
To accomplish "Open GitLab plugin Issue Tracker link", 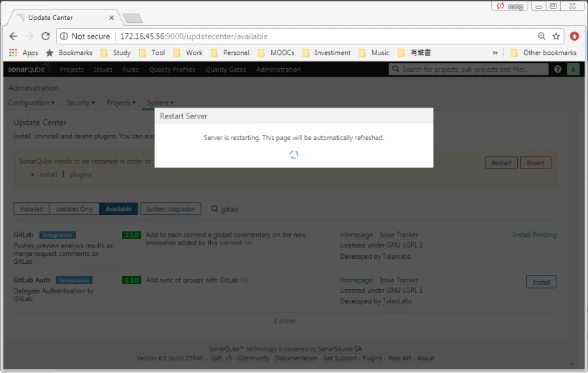I will pos(399,235).
